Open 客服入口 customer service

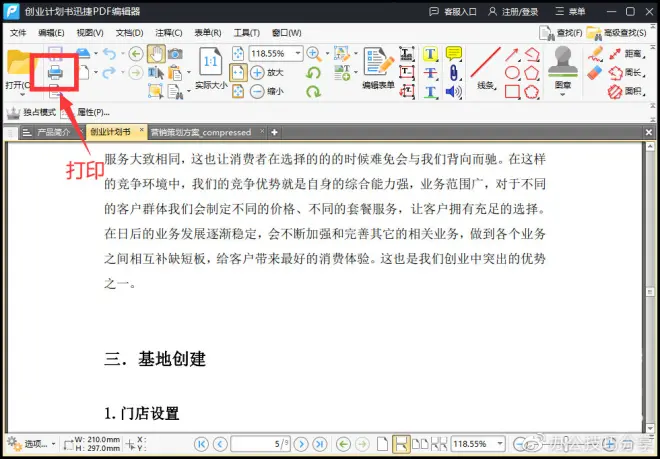click(x=452, y=12)
